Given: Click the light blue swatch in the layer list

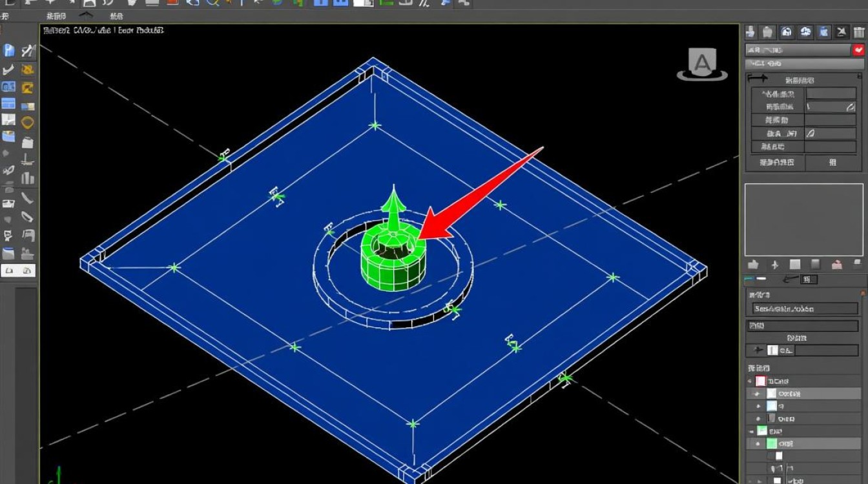Looking at the screenshot, I should (x=771, y=407).
